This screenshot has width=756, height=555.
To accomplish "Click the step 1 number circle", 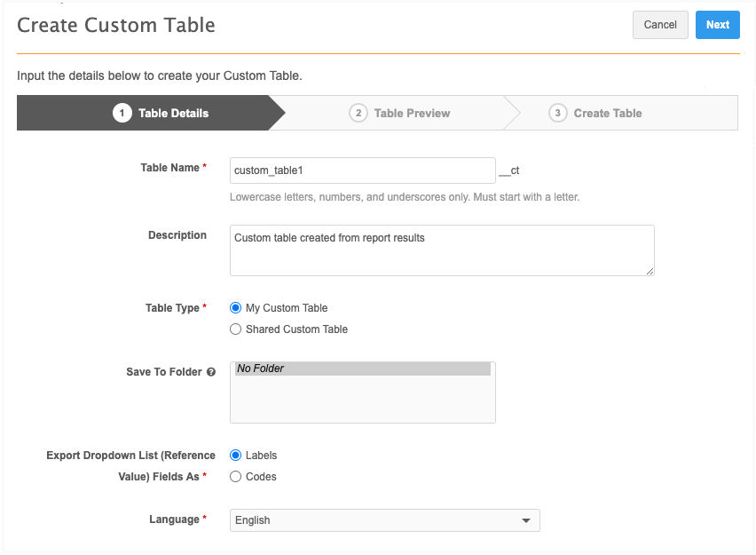I will (x=122, y=113).
